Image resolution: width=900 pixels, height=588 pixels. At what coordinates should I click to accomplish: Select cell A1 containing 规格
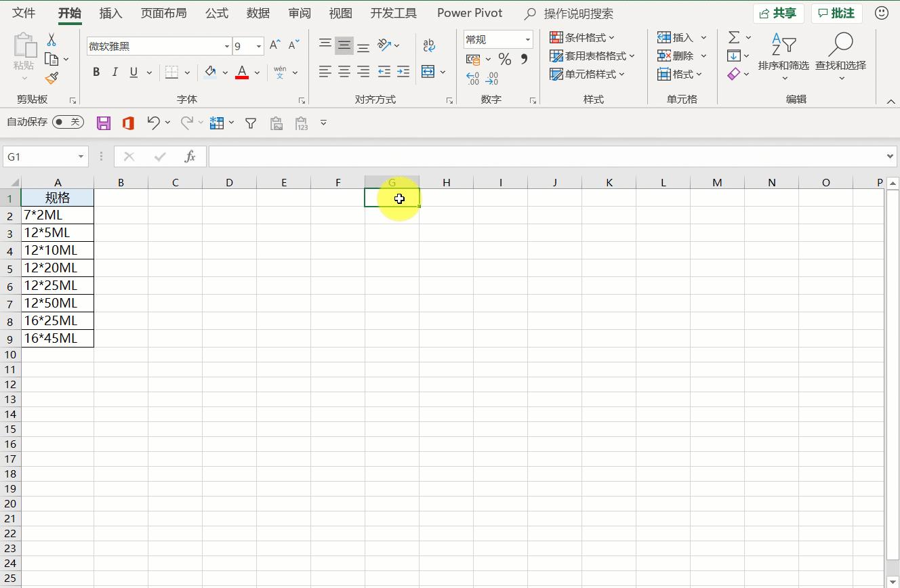pyautogui.click(x=58, y=198)
